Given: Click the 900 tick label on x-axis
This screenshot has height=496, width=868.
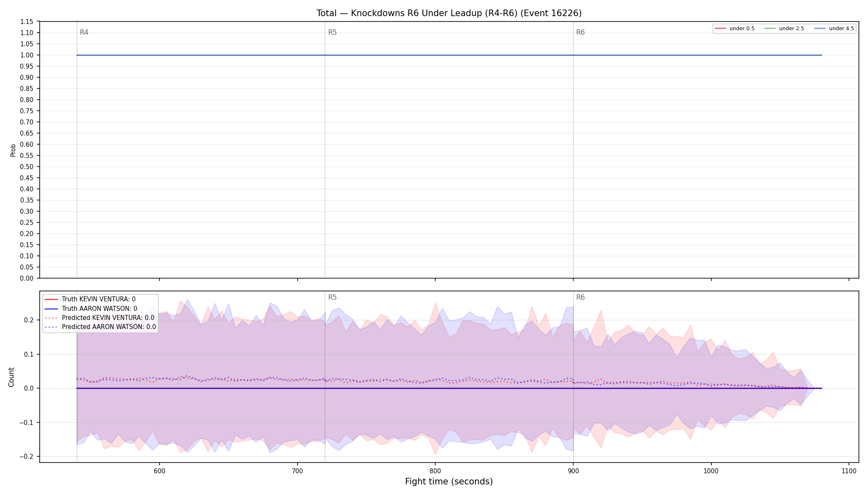Looking at the screenshot, I should point(573,471).
